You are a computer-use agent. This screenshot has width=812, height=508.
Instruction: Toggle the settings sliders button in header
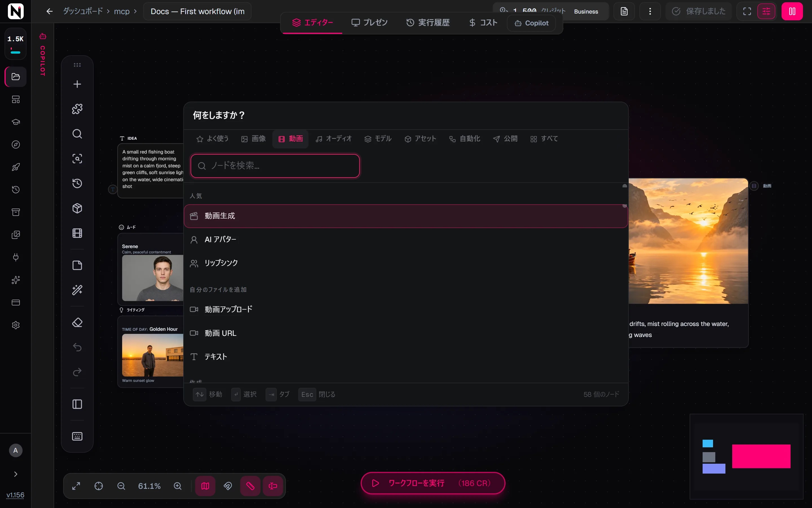pos(766,11)
